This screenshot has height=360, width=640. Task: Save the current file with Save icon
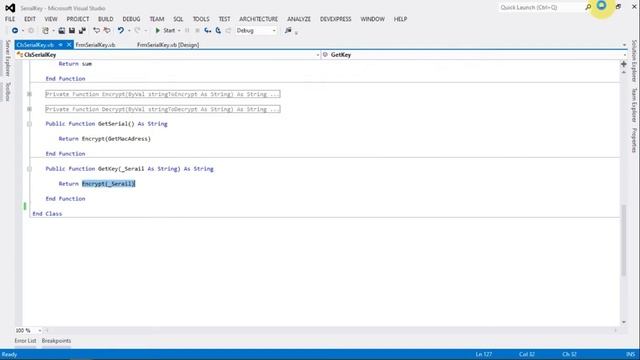pyautogui.click(x=72, y=31)
